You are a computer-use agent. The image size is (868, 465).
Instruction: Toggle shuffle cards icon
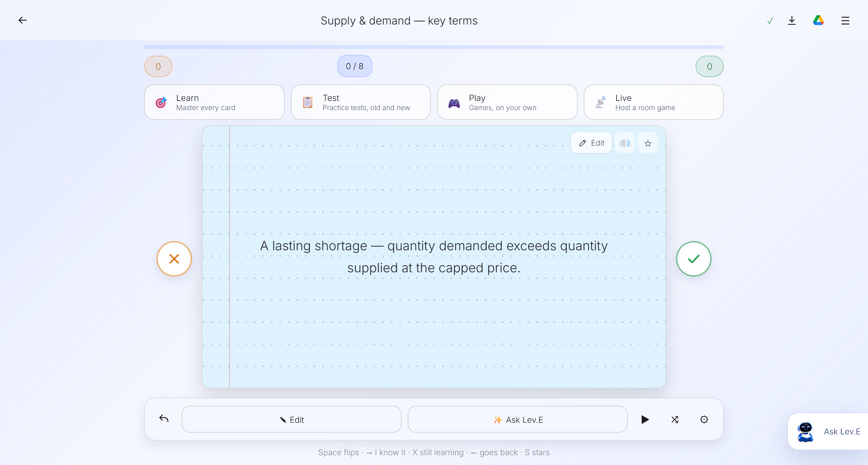coord(675,419)
